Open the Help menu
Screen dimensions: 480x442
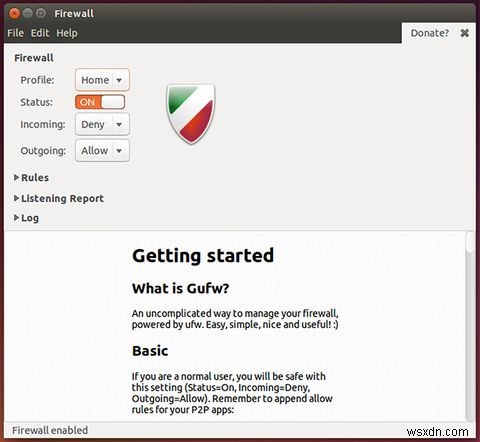point(67,33)
